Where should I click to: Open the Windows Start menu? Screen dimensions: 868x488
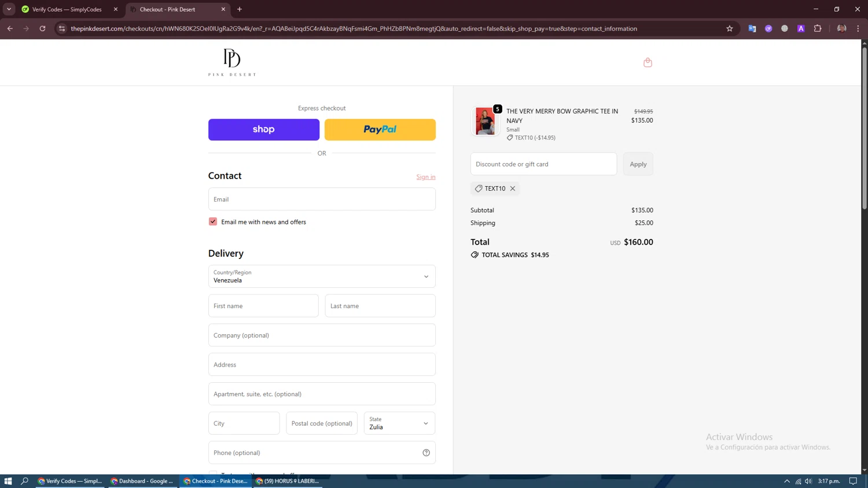(8, 481)
